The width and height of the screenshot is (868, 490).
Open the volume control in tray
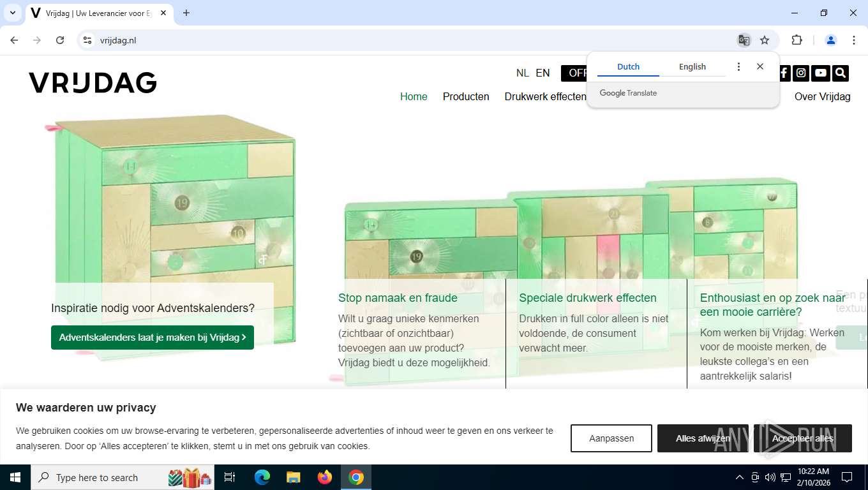pos(770,477)
